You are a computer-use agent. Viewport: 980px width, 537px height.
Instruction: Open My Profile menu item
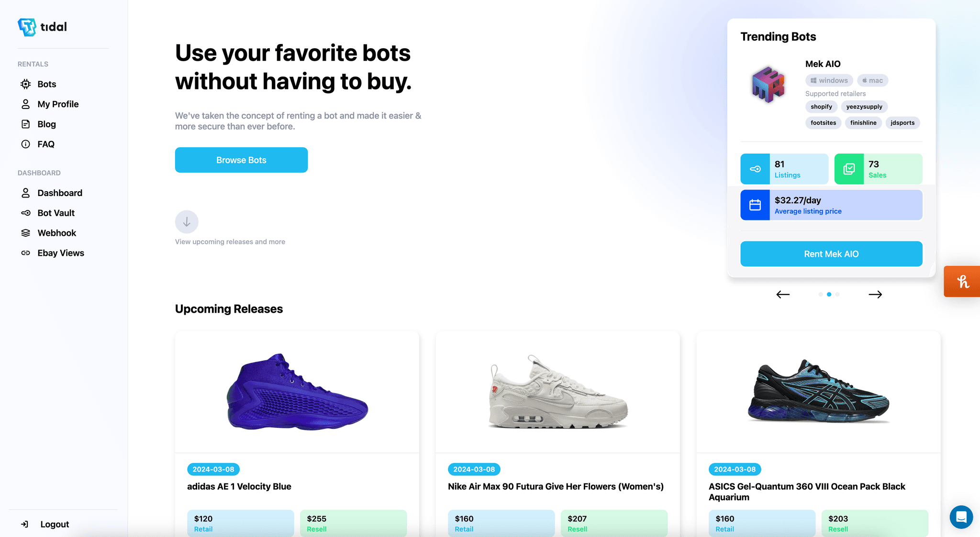click(58, 104)
